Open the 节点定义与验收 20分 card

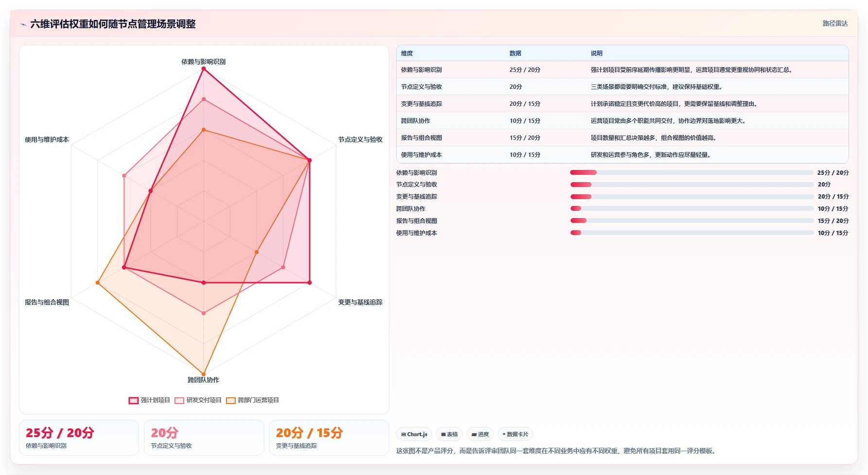pos(204,438)
